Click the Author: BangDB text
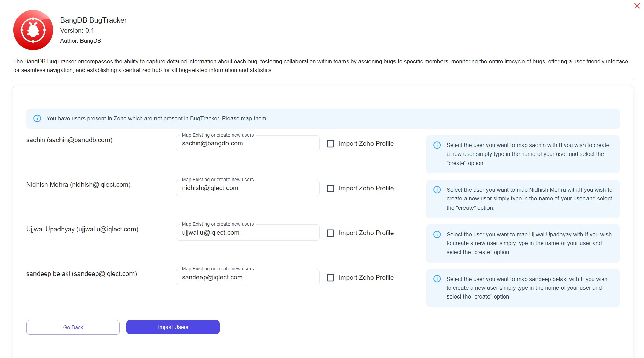This screenshot has height=358, width=644. pos(80,41)
